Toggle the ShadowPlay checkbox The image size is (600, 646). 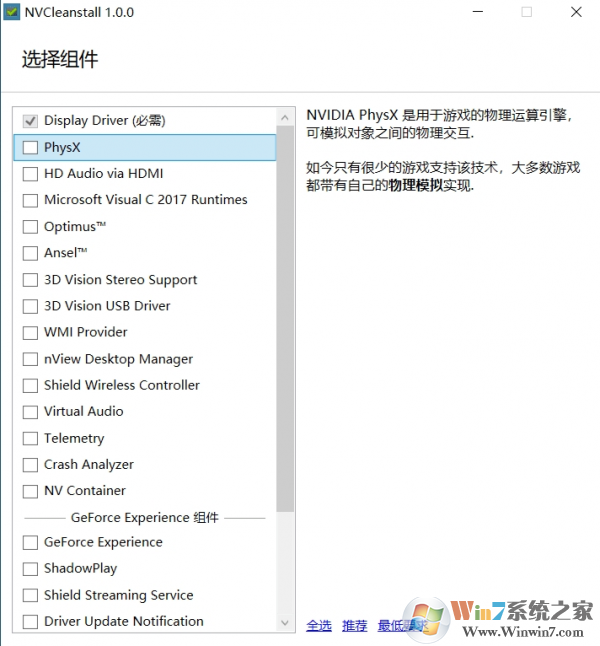tap(30, 568)
